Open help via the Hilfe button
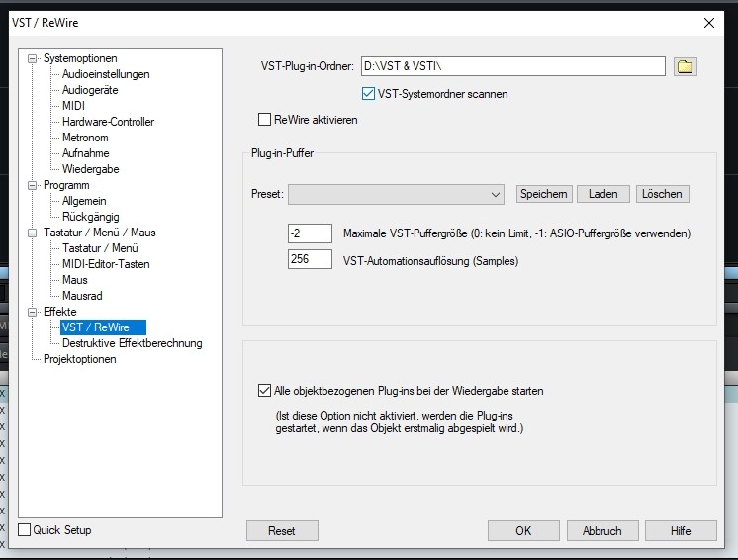 click(681, 531)
